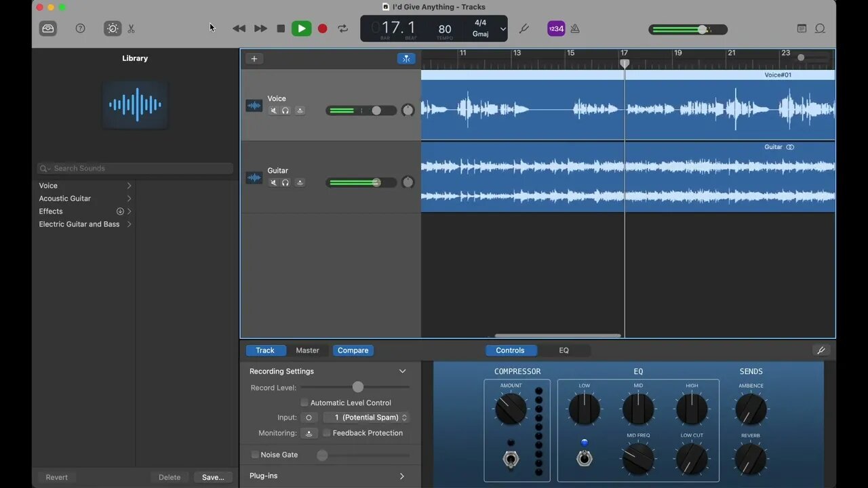The height and width of the screenshot is (488, 868).
Task: Click the Revert button
Action: (x=57, y=477)
